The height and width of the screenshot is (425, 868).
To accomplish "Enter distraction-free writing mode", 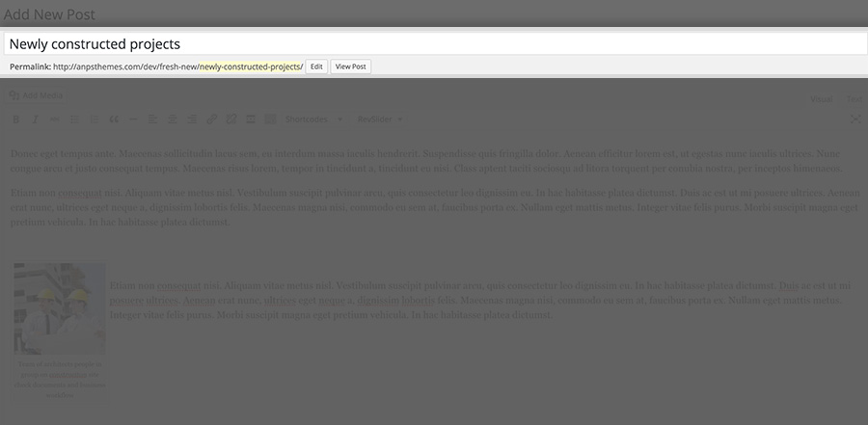I will pos(855,120).
